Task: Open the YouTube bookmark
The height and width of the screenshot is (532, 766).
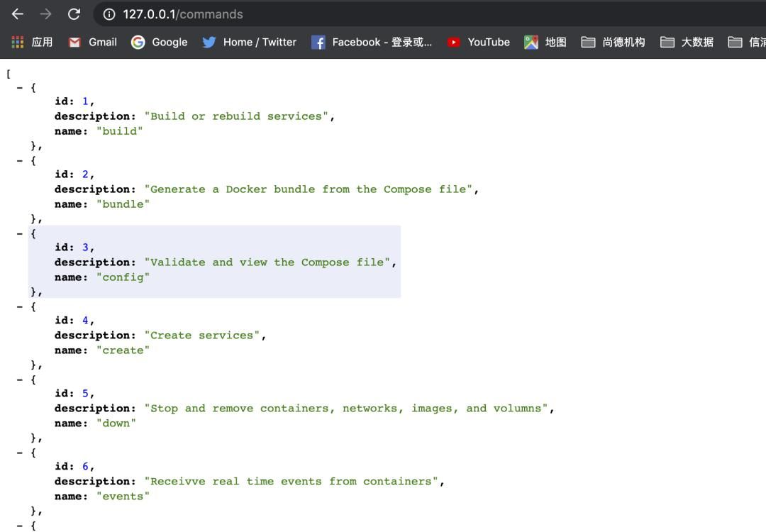Action: pos(478,42)
